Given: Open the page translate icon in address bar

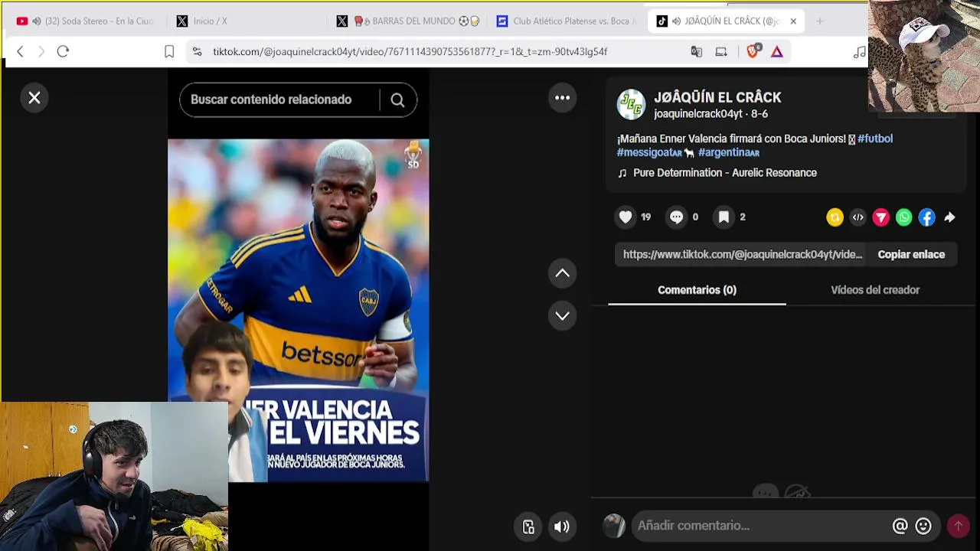Looking at the screenshot, I should 696,51.
